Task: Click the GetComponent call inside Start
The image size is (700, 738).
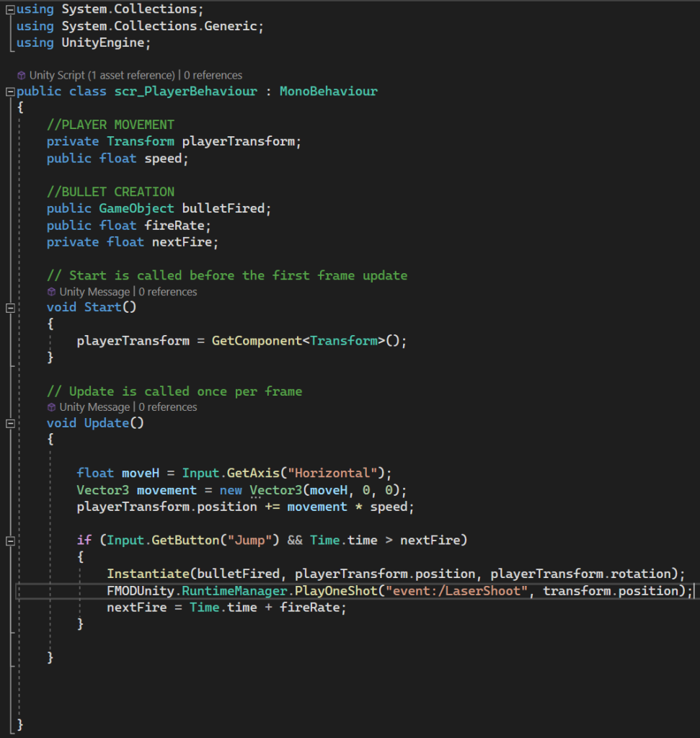Action: (256, 341)
